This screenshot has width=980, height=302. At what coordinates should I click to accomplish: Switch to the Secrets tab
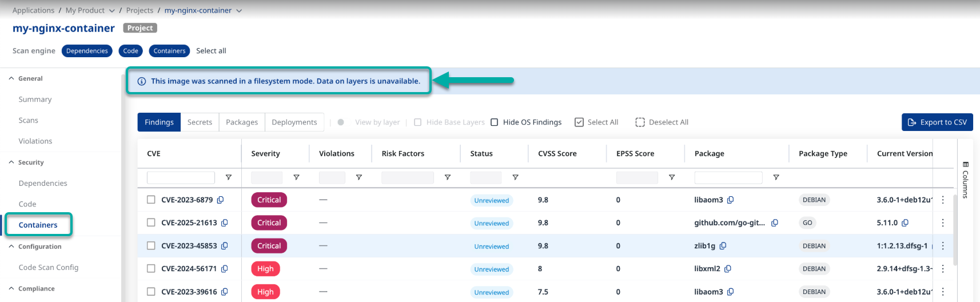[200, 122]
